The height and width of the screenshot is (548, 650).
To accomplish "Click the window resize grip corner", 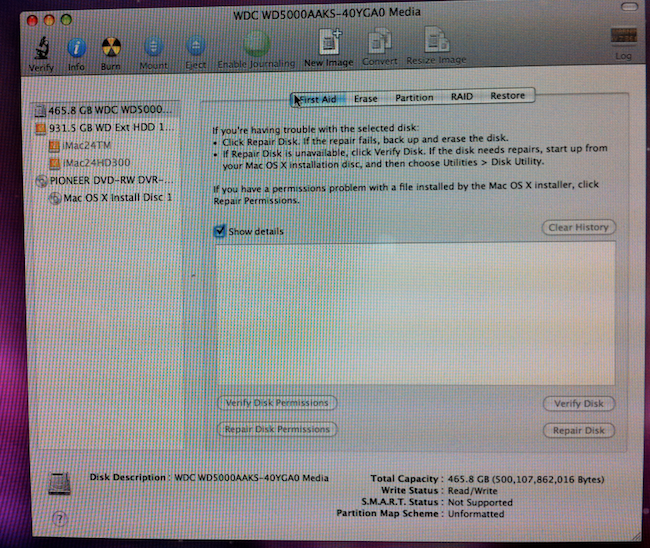I will point(635,536).
